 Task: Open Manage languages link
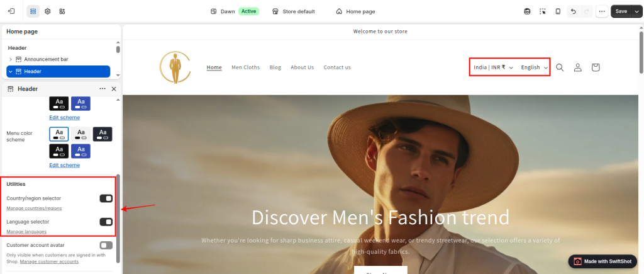pos(26,232)
